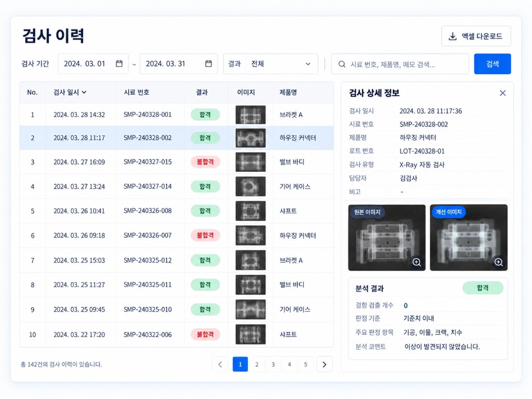The width and height of the screenshot is (532, 399).
Task: Click the 엑셀 다운로드 button
Action: pos(476,36)
